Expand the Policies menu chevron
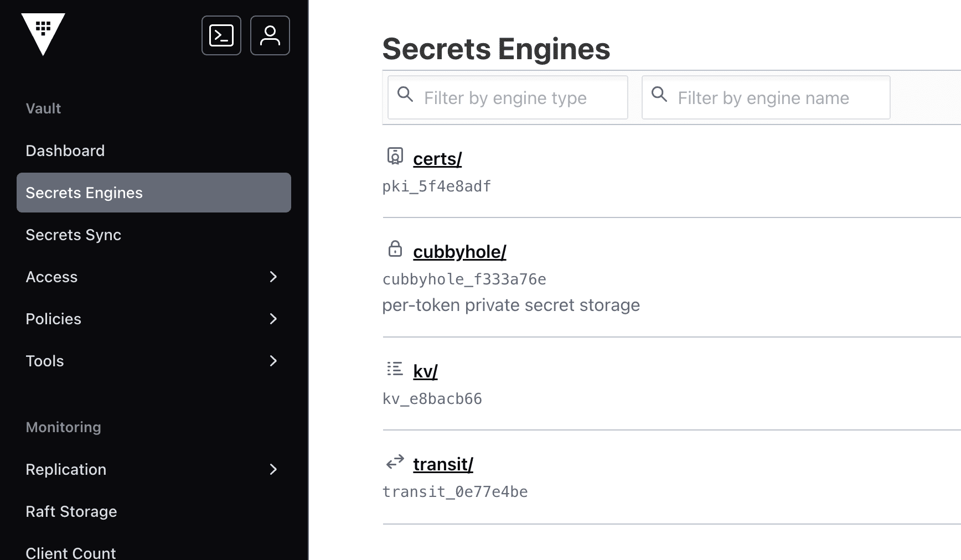Screen dimensions: 961x560 click(x=273, y=319)
